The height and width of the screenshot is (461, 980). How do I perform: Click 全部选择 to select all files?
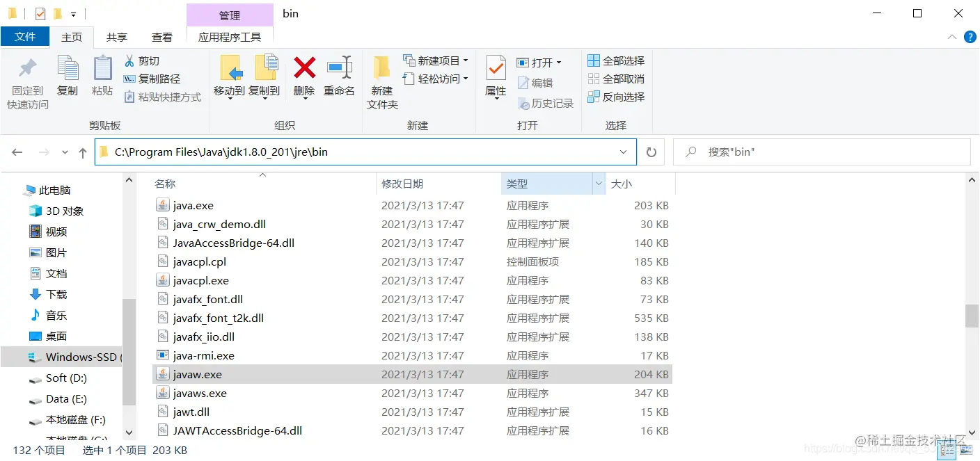click(615, 60)
